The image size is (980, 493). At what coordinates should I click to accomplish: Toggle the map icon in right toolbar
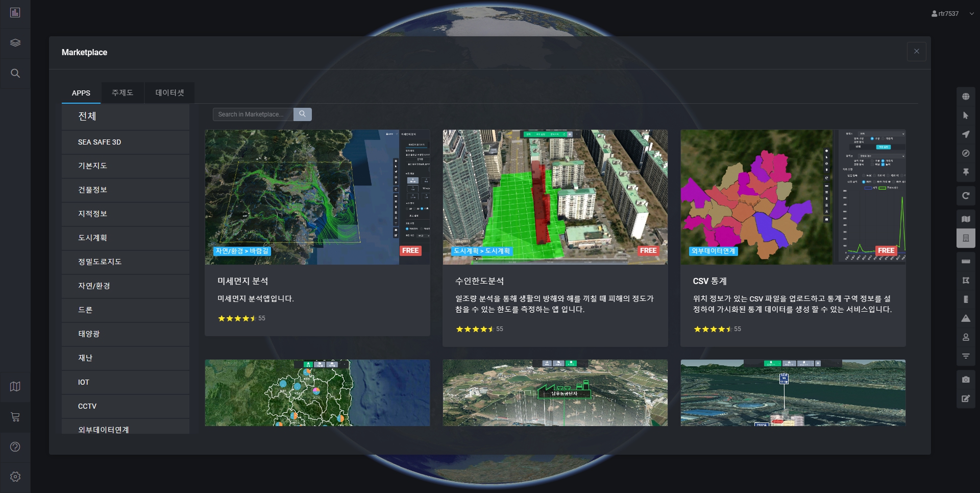coord(966,219)
